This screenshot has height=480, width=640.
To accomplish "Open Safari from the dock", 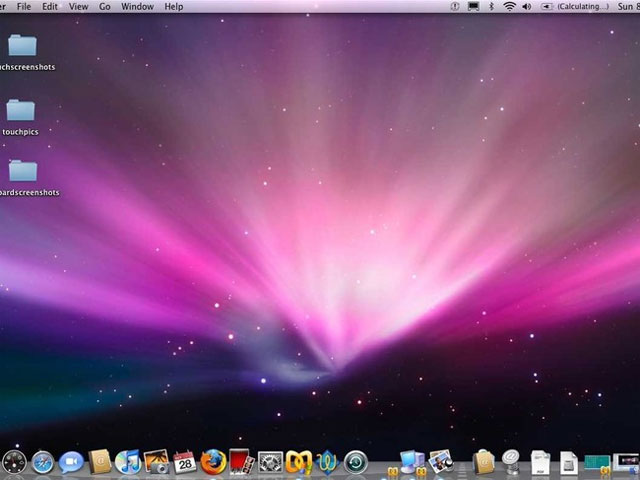I will 42,461.
